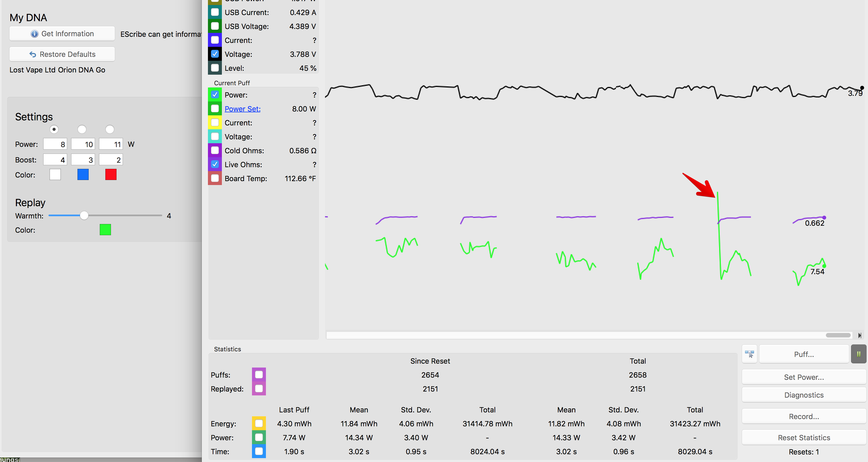
Task: Toggle the Time statistics checkbox
Action: 259,452
